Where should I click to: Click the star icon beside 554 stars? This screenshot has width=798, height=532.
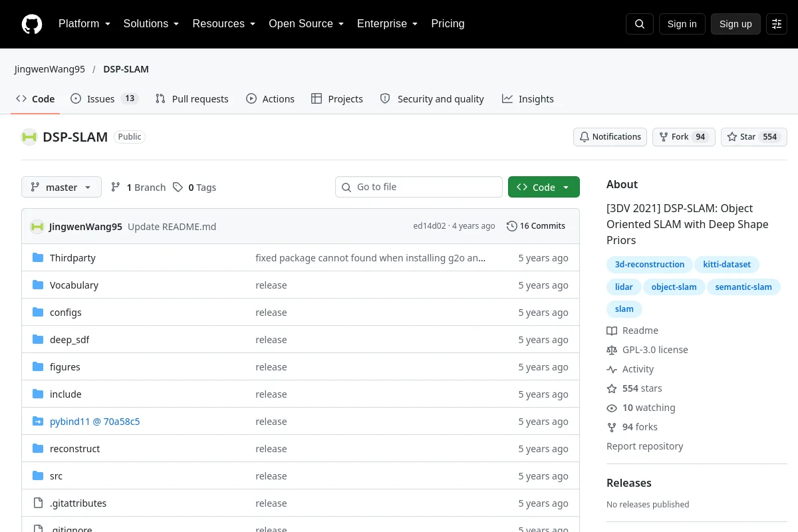[x=612, y=388]
